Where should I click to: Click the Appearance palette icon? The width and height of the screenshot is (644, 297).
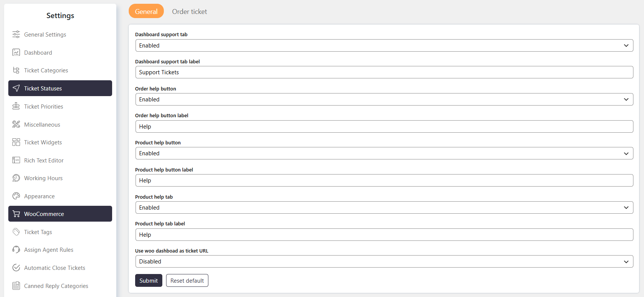coord(16,196)
